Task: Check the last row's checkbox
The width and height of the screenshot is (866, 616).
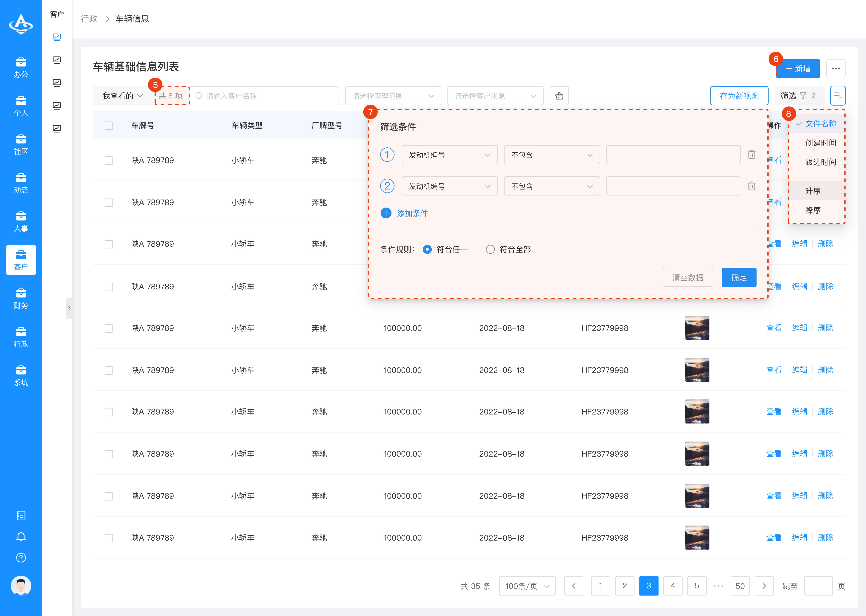Action: (x=109, y=538)
